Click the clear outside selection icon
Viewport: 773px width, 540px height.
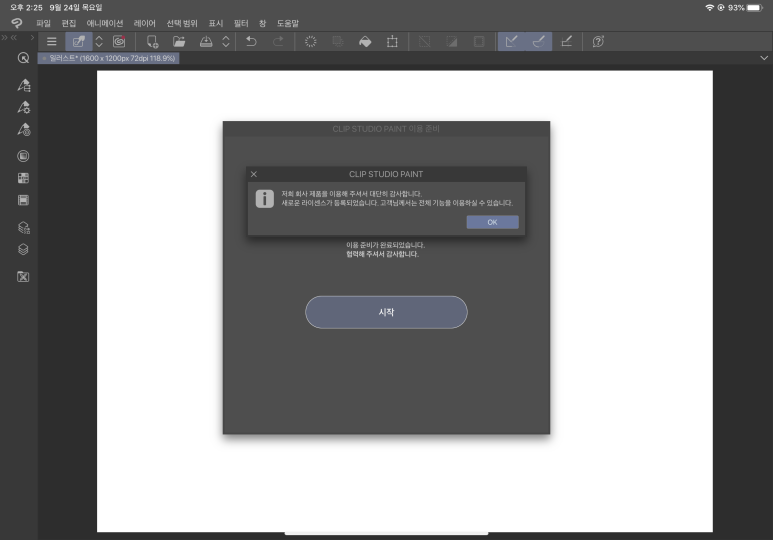coord(338,41)
